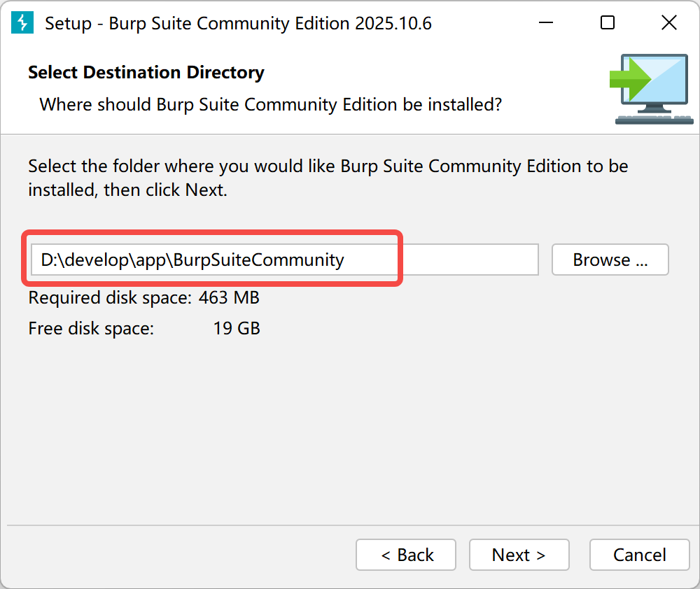Open the Browse folder dialog
The height and width of the screenshot is (589, 700).
coord(610,260)
